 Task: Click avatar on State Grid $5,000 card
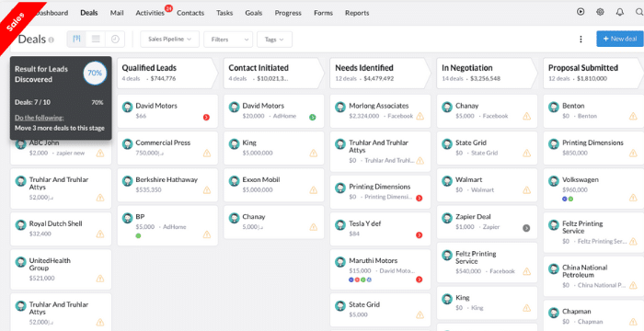[340, 306]
